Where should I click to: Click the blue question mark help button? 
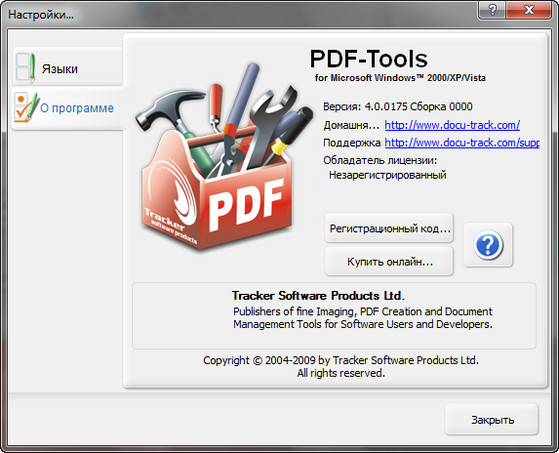coord(488,245)
